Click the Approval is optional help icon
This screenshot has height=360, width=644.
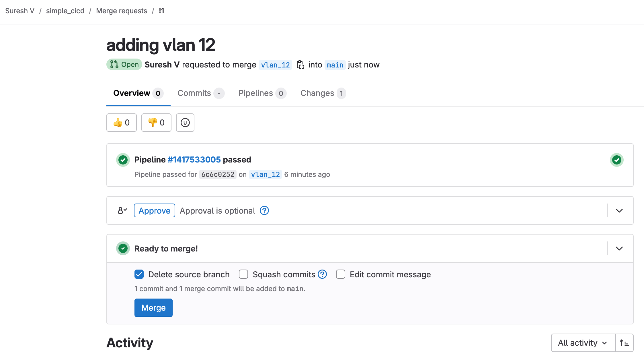(264, 211)
